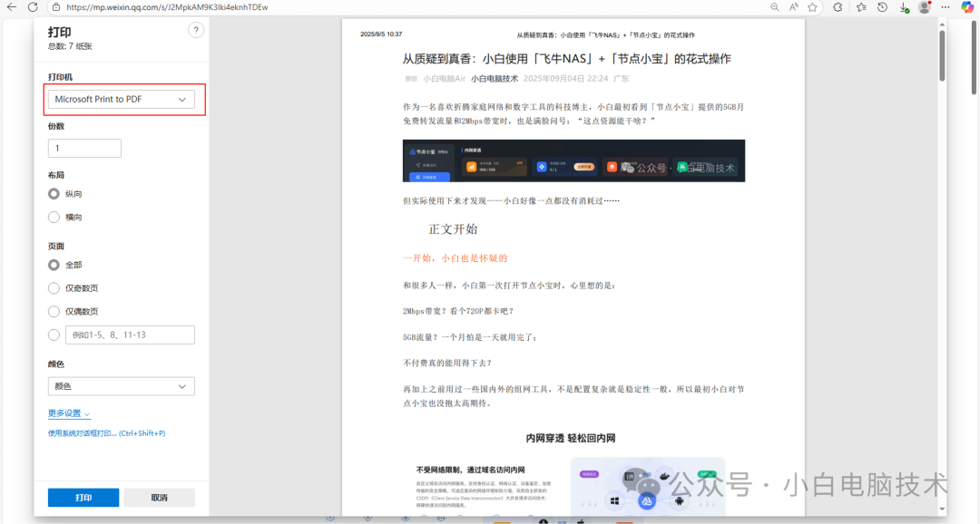The image size is (980, 524).
Task: Click the article title 从质疑到真香
Action: [x=566, y=59]
